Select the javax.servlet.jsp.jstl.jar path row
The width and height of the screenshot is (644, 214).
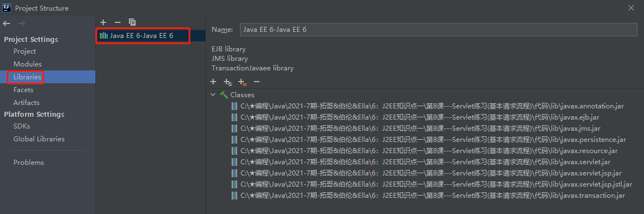tap(436, 184)
